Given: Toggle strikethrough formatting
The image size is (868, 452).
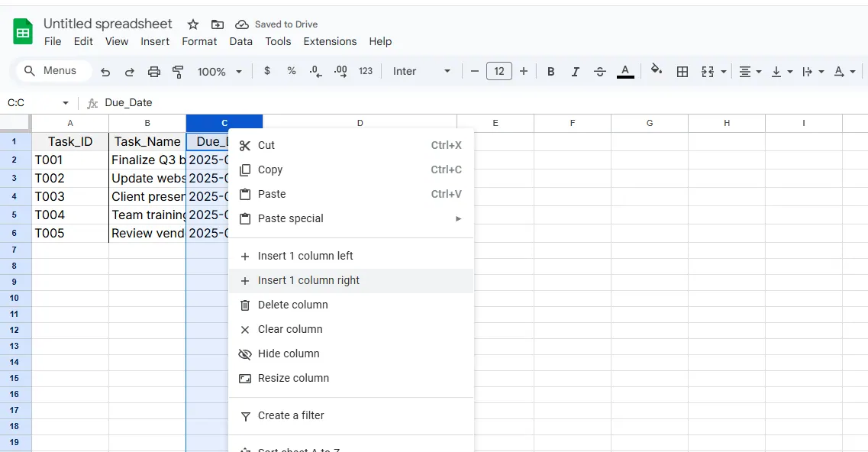Looking at the screenshot, I should point(600,72).
